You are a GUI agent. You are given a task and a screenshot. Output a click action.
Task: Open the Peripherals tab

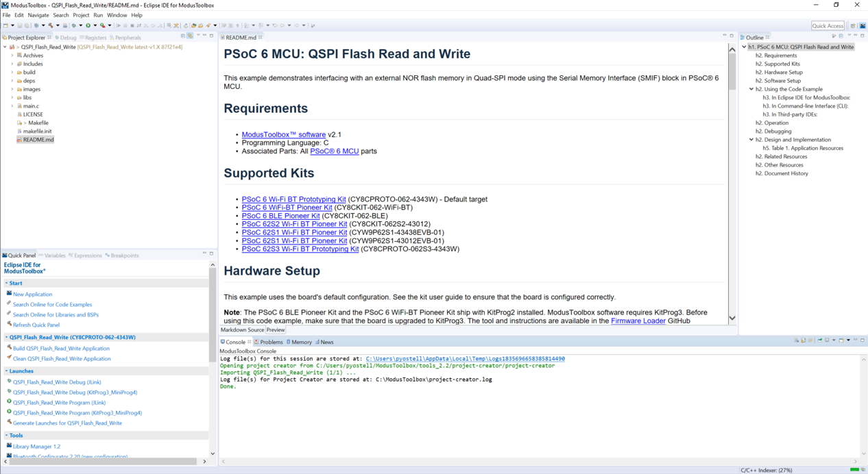125,38
